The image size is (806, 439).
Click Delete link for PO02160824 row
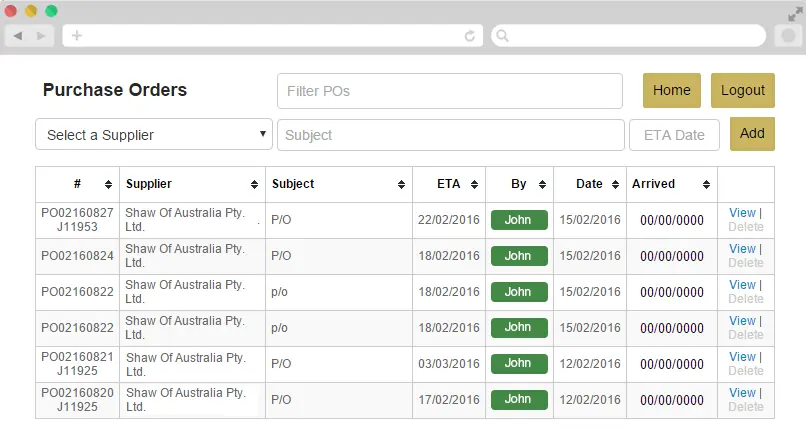(745, 263)
